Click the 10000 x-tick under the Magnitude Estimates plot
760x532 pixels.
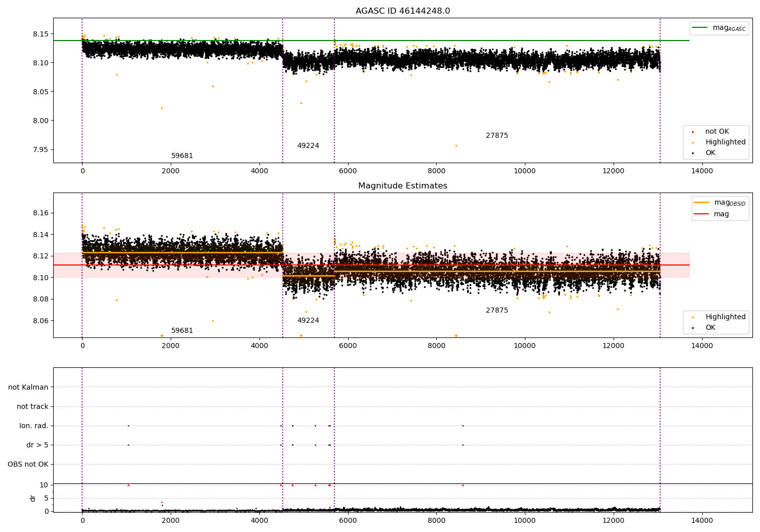[x=525, y=346]
